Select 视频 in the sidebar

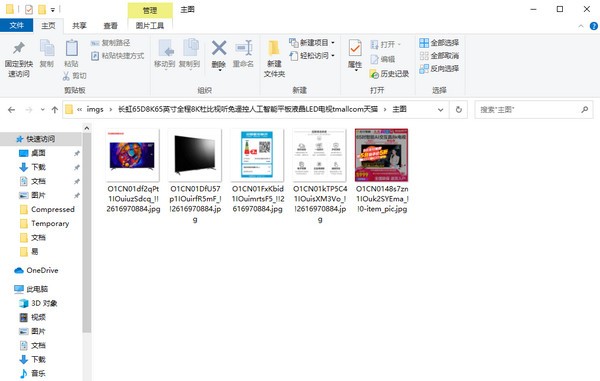tap(38, 317)
